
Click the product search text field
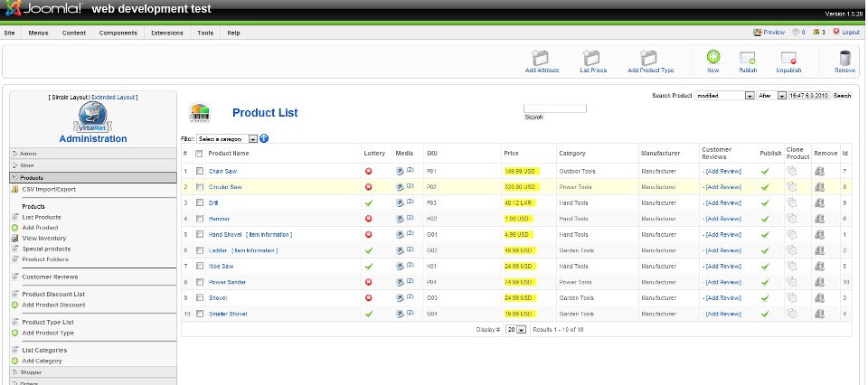[x=555, y=108]
